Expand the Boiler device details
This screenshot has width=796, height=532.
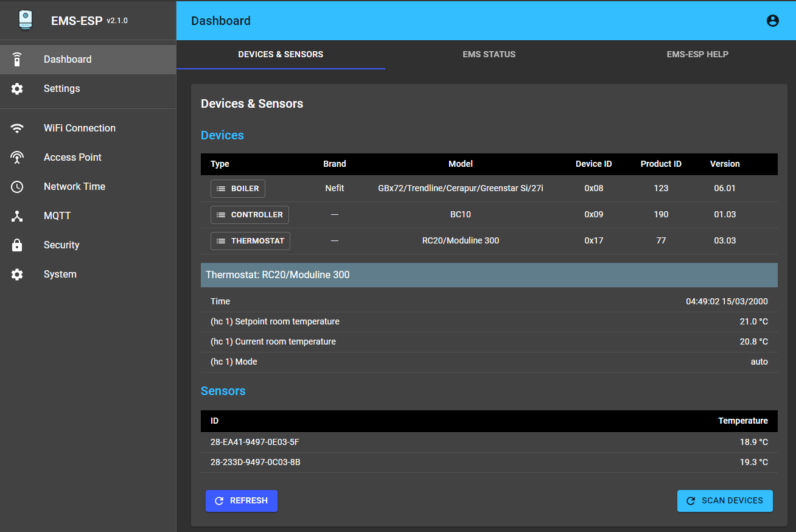tap(238, 189)
